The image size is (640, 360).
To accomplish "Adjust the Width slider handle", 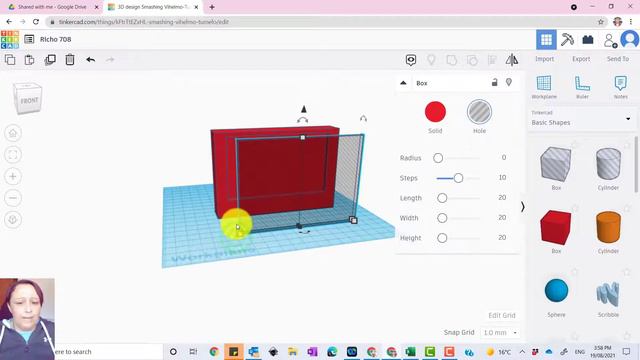I will click(x=442, y=218).
